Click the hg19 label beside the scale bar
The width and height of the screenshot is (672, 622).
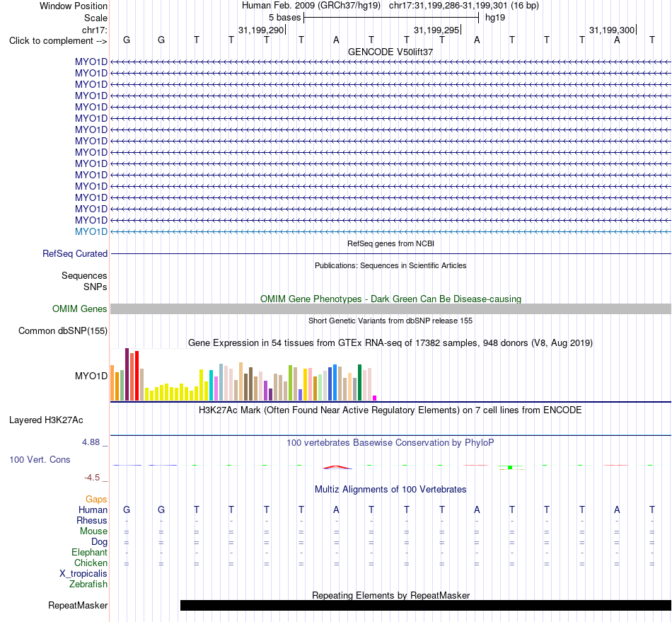tap(495, 18)
